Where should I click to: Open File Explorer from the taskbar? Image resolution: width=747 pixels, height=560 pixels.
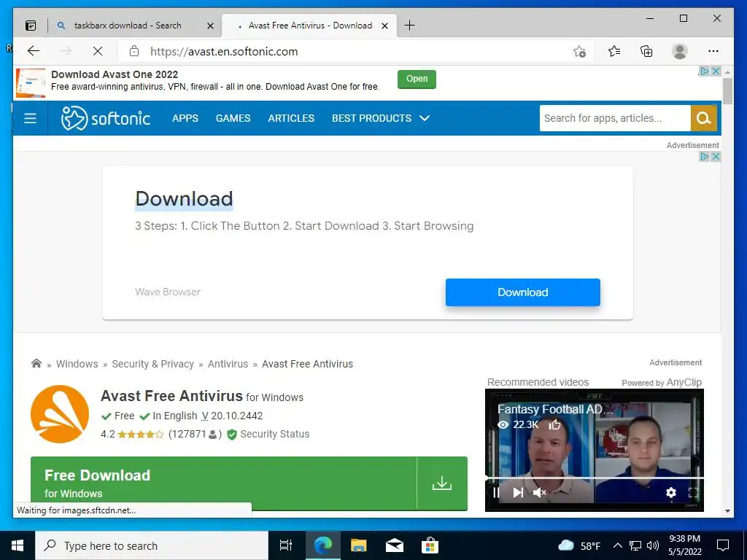click(358, 545)
